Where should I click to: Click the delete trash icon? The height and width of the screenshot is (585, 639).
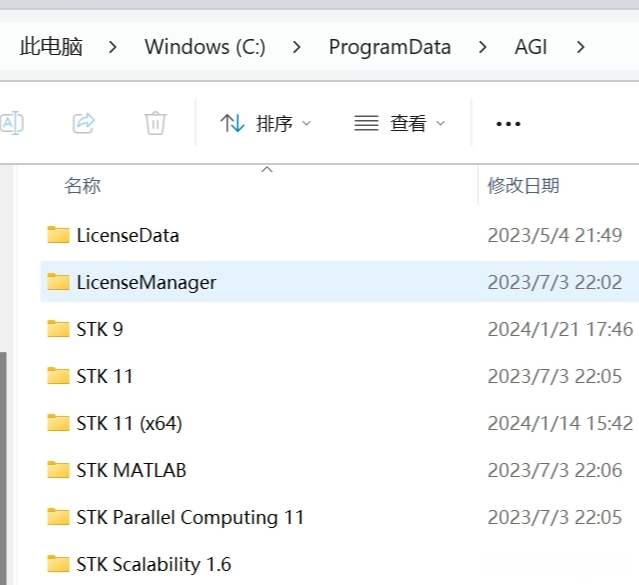pos(155,123)
